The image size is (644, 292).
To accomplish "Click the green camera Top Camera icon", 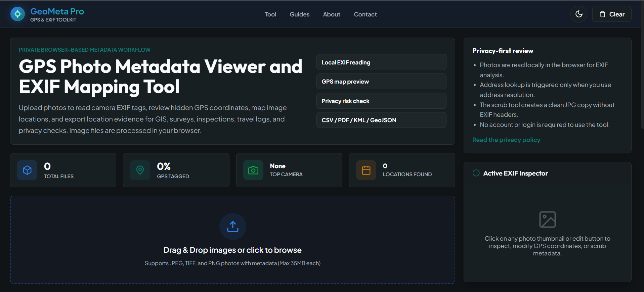I will [253, 170].
